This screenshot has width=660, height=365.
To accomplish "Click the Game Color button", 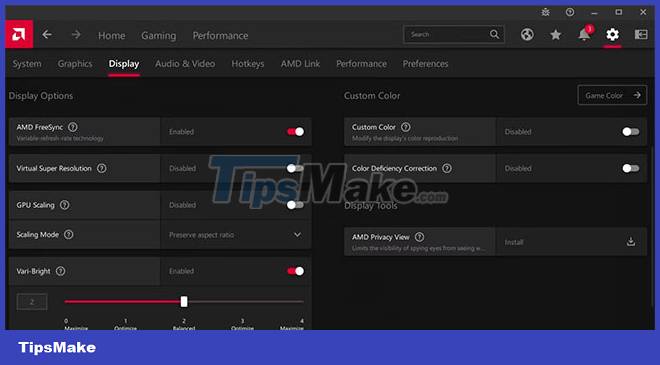I will (x=612, y=96).
